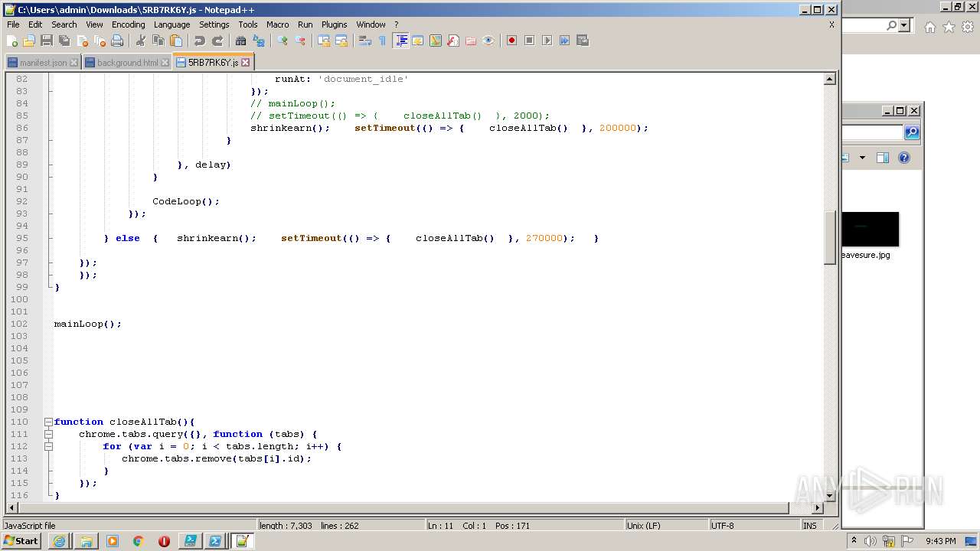Image resolution: width=980 pixels, height=551 pixels.
Task: Open the File menu
Action: (x=13, y=24)
